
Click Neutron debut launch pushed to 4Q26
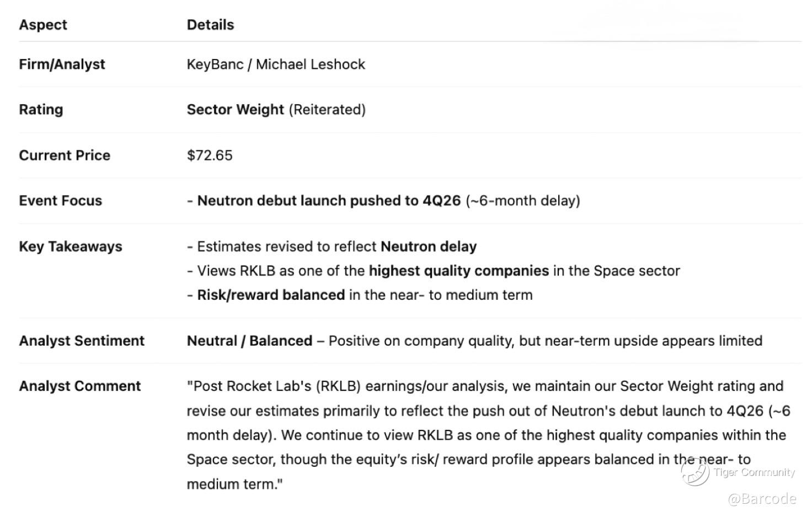[329, 201]
